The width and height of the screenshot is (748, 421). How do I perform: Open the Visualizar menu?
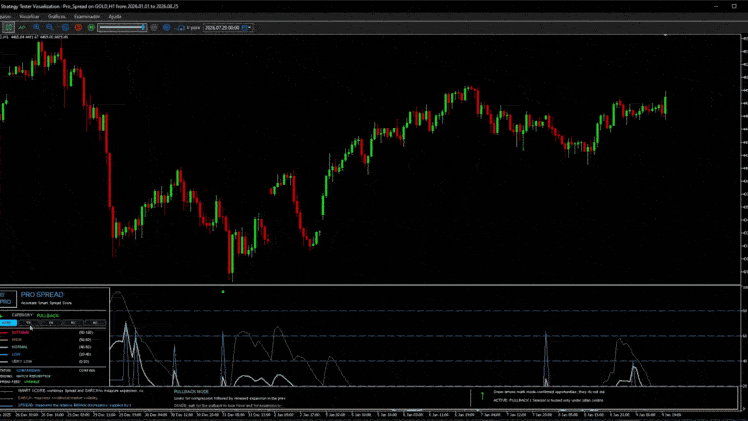click(x=29, y=17)
